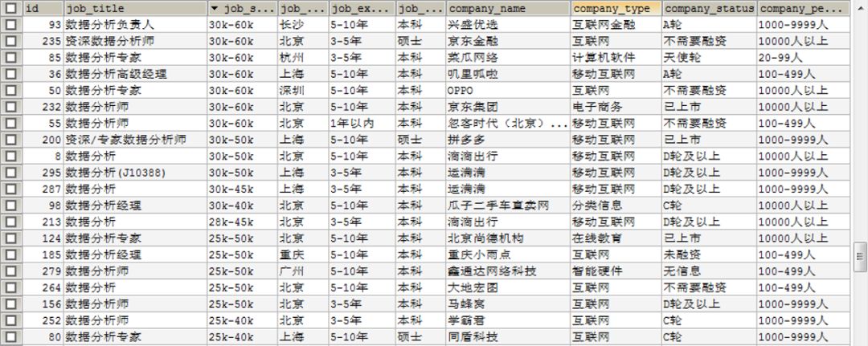Image resolution: width=868 pixels, height=346 pixels.
Task: Select the checkbox for row id 124
Action: (x=11, y=238)
